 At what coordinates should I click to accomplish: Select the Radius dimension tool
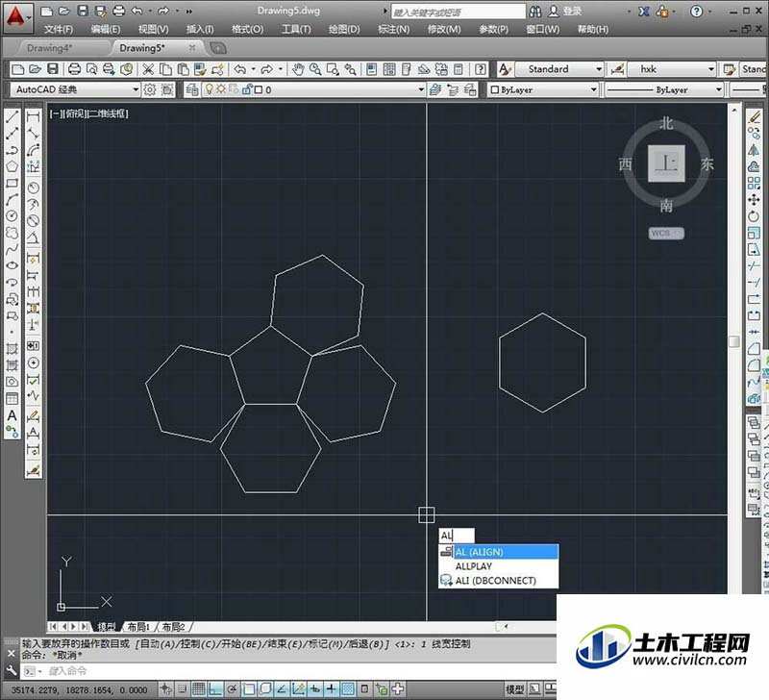point(33,187)
